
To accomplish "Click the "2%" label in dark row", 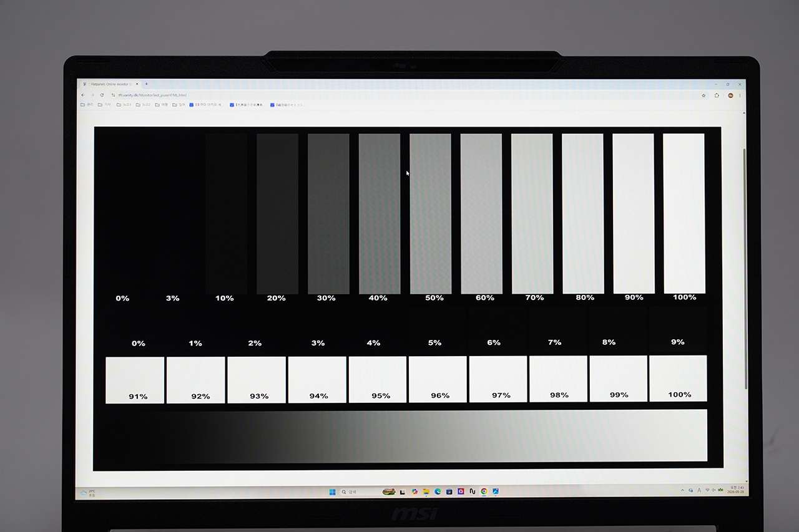I will [x=255, y=343].
